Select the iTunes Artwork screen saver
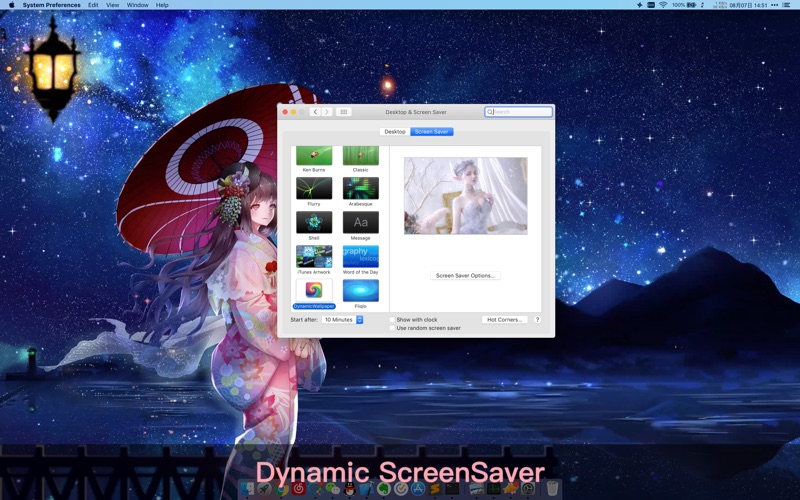Image resolution: width=800 pixels, height=500 pixels. [314, 256]
